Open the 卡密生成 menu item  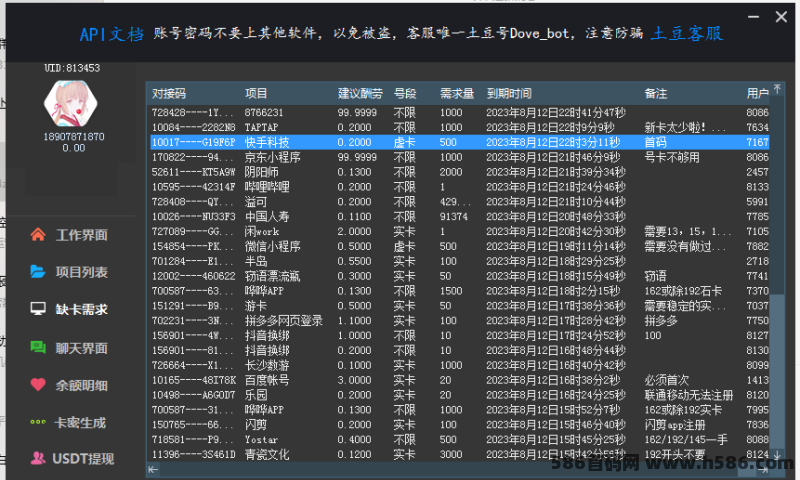click(80, 422)
